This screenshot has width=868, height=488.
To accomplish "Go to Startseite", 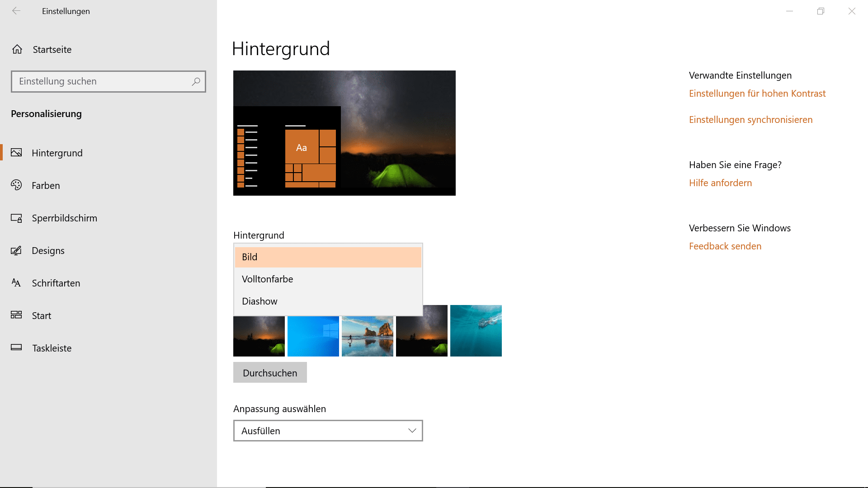I will (108, 49).
